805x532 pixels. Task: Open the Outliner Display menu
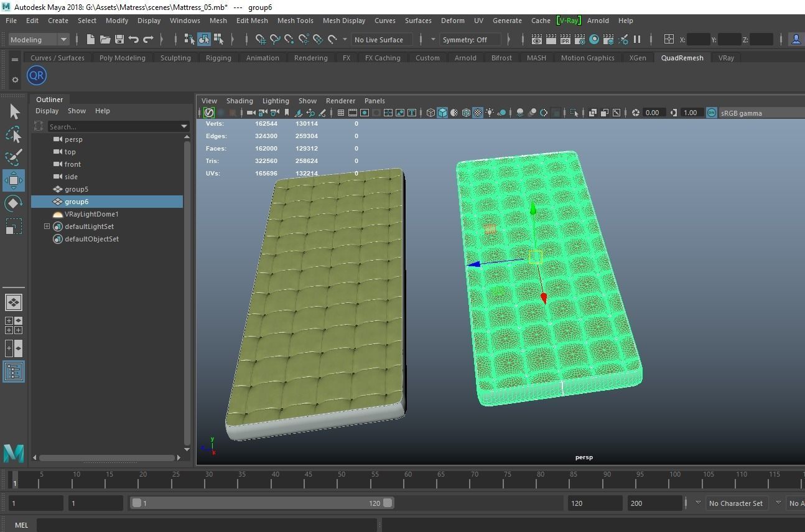point(47,111)
